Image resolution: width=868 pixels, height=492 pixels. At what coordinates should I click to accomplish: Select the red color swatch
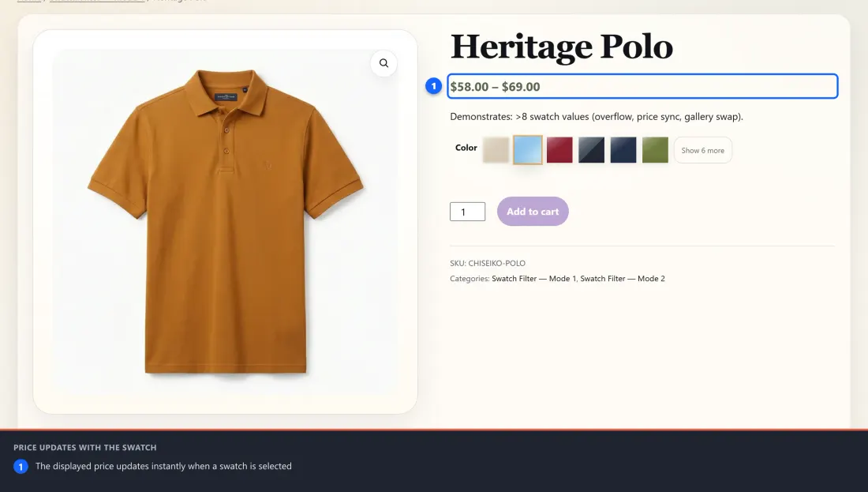click(x=559, y=150)
